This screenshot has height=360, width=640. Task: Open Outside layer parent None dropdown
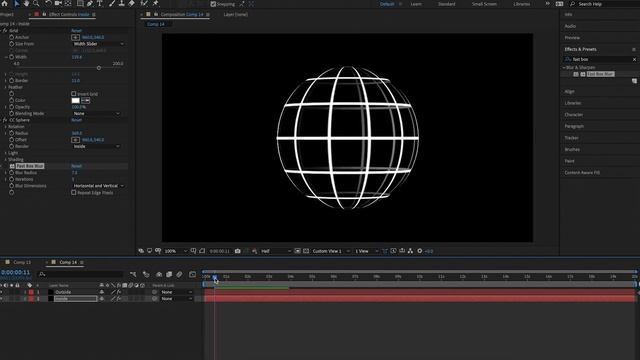pyautogui.click(x=176, y=292)
